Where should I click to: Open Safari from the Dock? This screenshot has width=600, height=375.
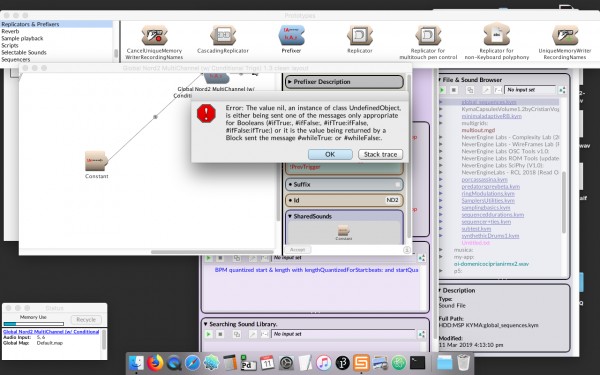pyautogui.click(x=192, y=363)
